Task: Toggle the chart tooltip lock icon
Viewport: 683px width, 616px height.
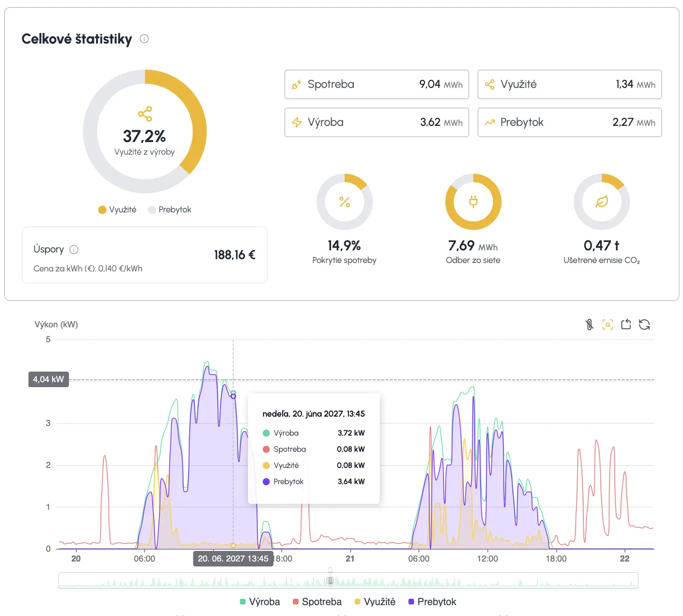Action: point(589,324)
